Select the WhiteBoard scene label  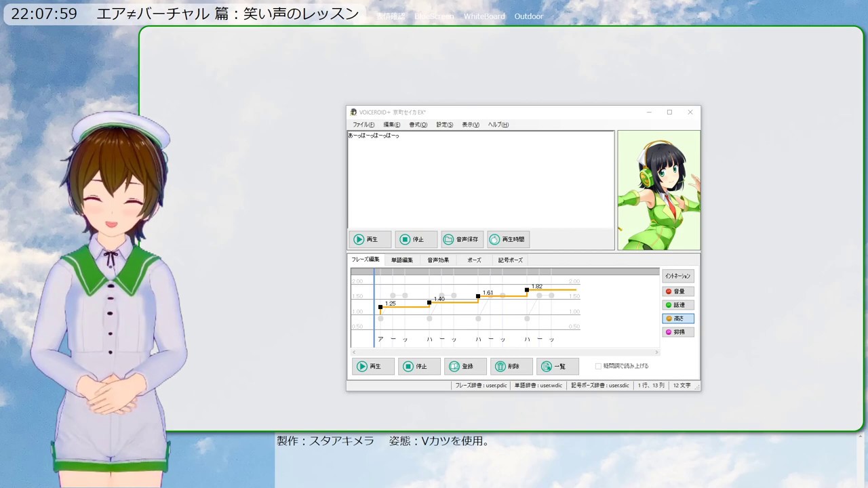pos(484,16)
